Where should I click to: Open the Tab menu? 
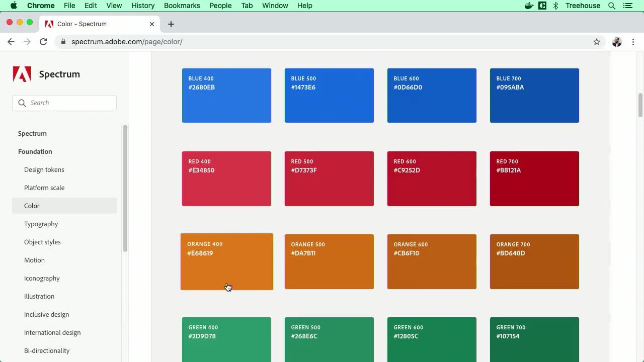247,6
